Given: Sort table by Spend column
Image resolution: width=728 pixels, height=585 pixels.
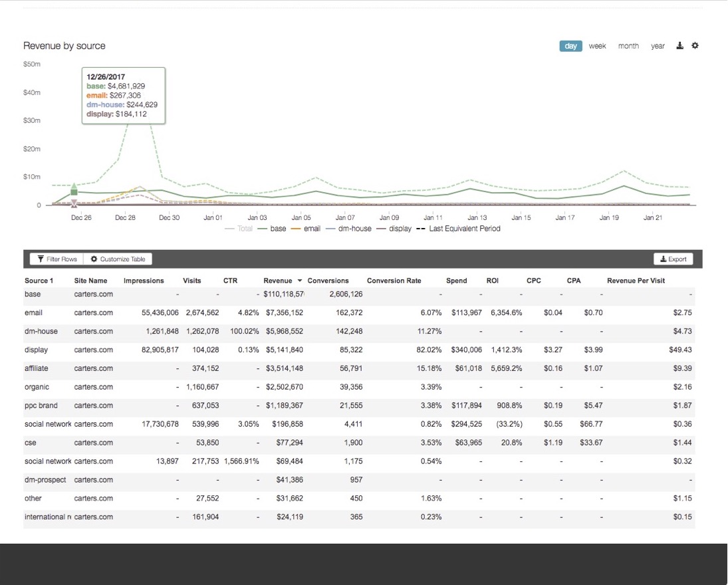Looking at the screenshot, I should pos(456,281).
